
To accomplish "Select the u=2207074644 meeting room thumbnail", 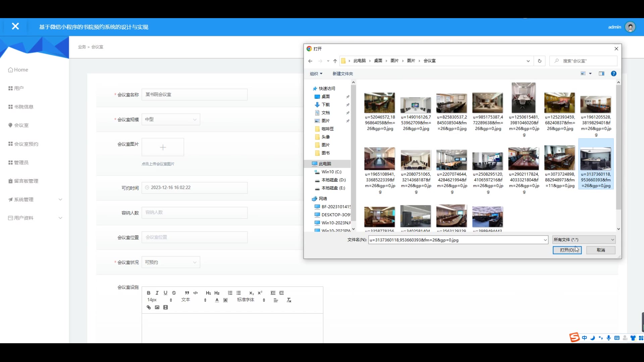I will 451,160.
